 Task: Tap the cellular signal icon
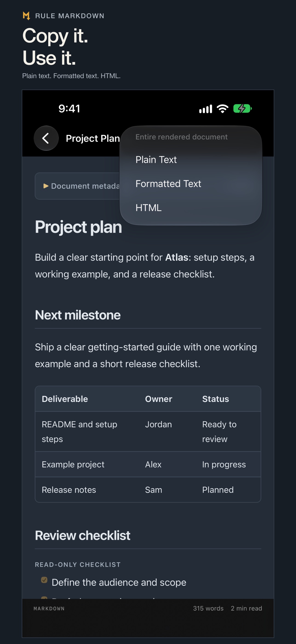tap(205, 109)
